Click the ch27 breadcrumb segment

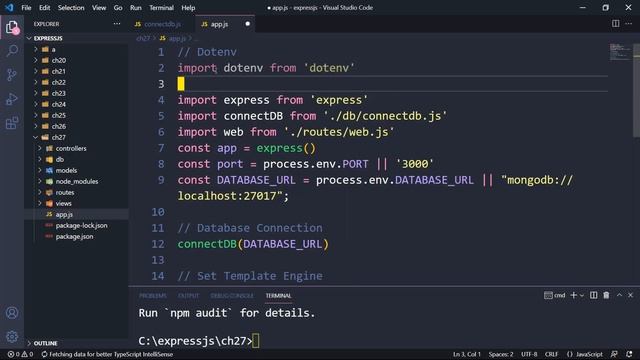click(x=143, y=38)
